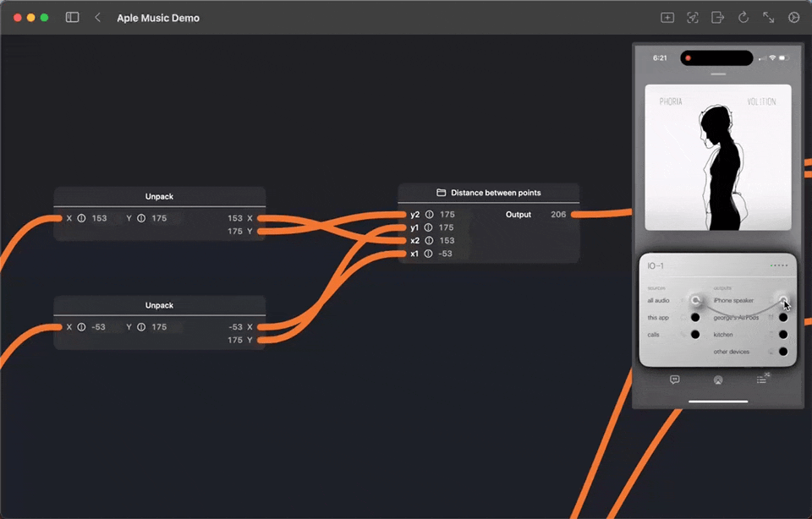The image size is (812, 519).
Task: Open the queue list icon in preview
Action: coord(762,380)
